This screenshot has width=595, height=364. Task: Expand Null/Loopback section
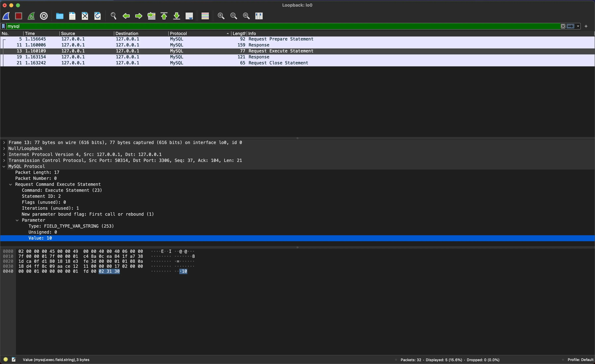tap(4, 149)
